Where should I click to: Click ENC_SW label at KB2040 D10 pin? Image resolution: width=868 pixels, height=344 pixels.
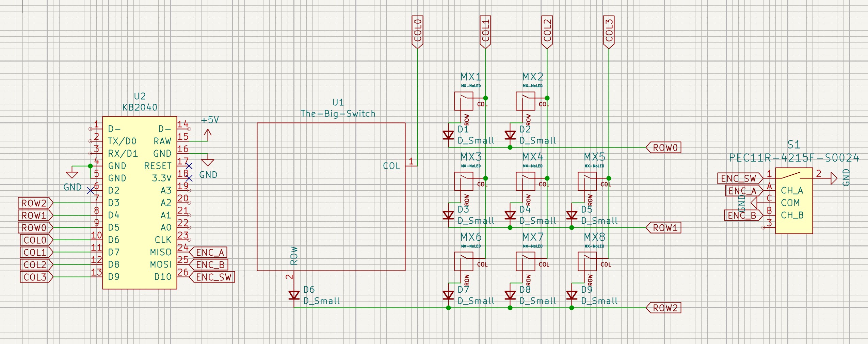(x=211, y=277)
